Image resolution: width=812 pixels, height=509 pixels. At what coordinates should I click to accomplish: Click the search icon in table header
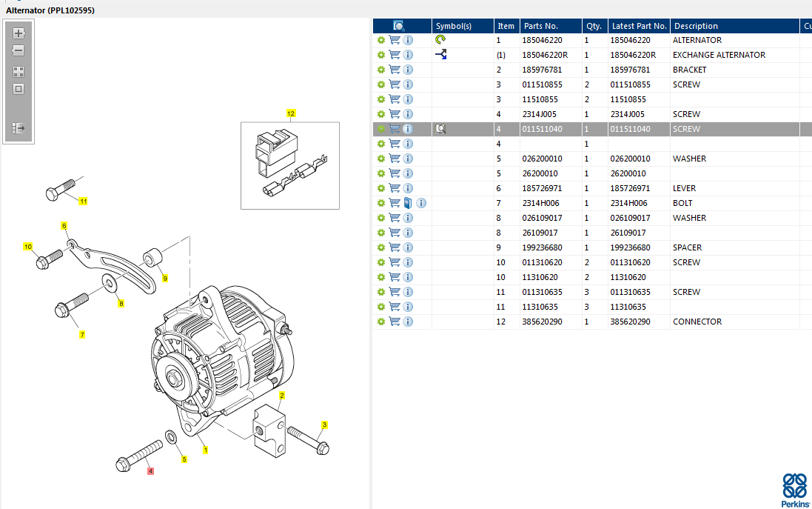pos(399,26)
